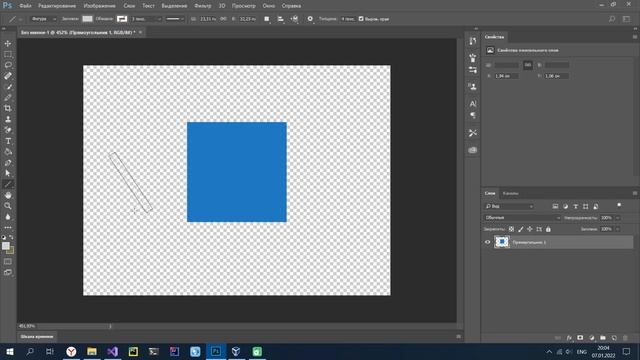The height and width of the screenshot is (360, 640).
Task: Click the link width and height button in Properties
Action: coord(528,65)
